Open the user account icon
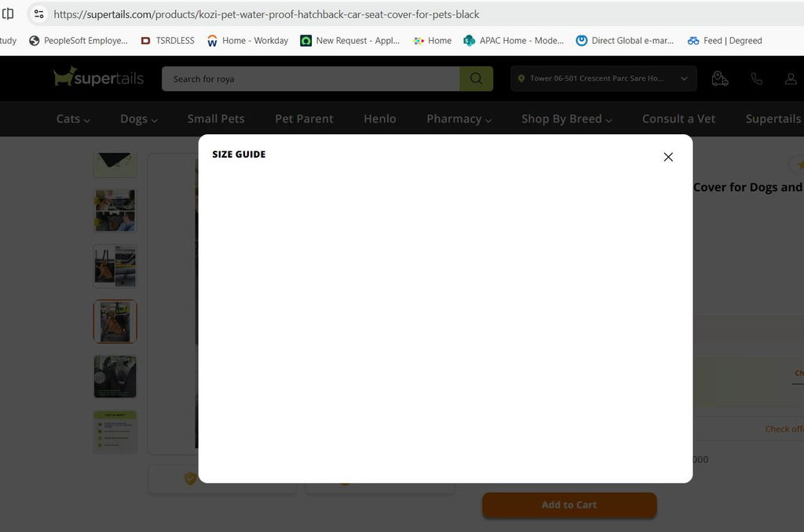The image size is (804, 532). coord(791,79)
